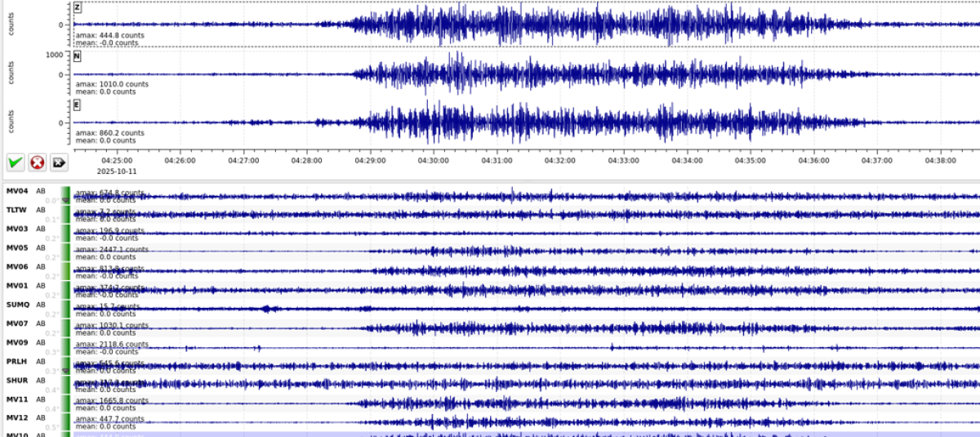This screenshot has height=437, width=980.
Task: Select the E component label box
Action: click(x=77, y=104)
